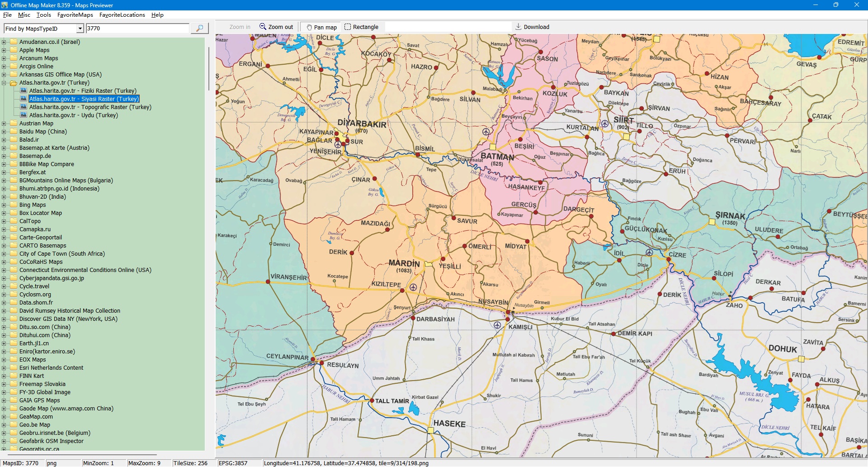Click the Apple Maps folder icon
This screenshot has width=868, height=467.
point(14,50)
